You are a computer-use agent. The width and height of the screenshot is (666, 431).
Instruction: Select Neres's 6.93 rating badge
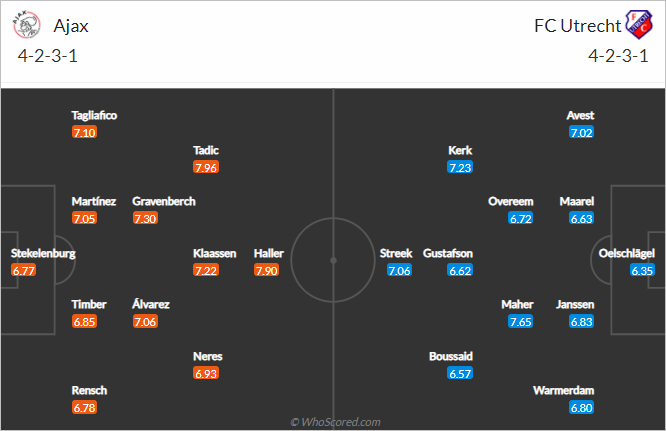[206, 374]
